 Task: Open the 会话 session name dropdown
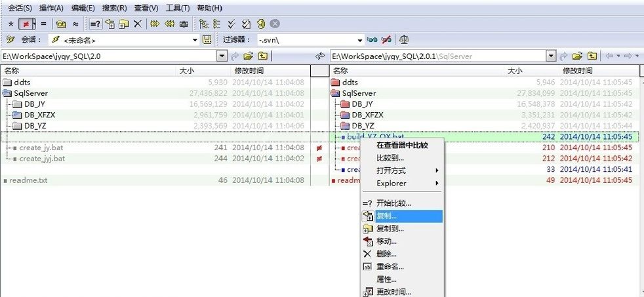tap(195, 40)
